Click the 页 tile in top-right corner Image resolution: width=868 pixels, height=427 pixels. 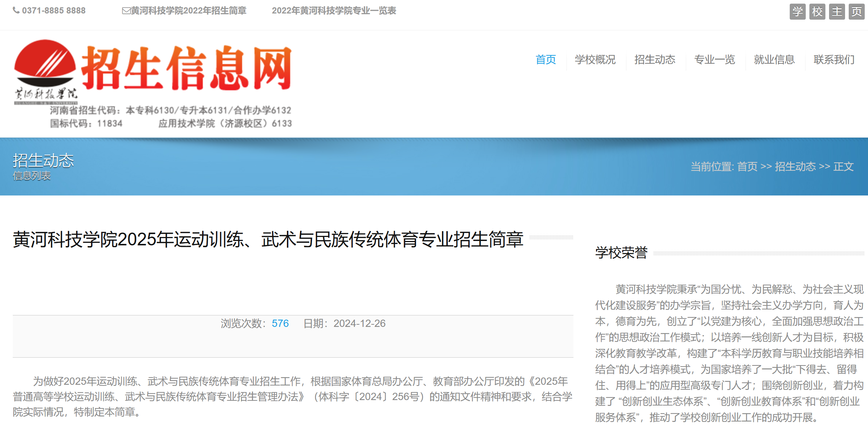(856, 12)
